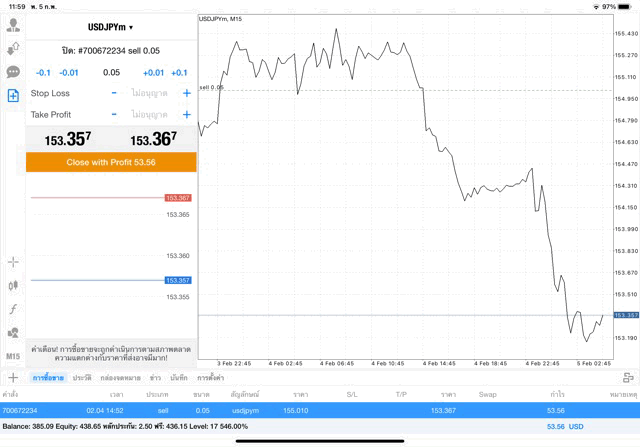The height and width of the screenshot is (447, 640).
Task: Switch to the ข่าว tab
Action: tap(156, 378)
